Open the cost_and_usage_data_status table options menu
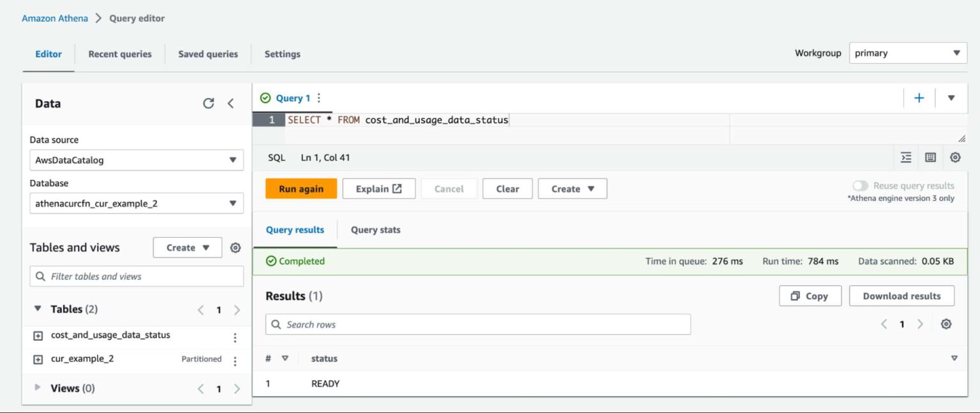 point(235,337)
